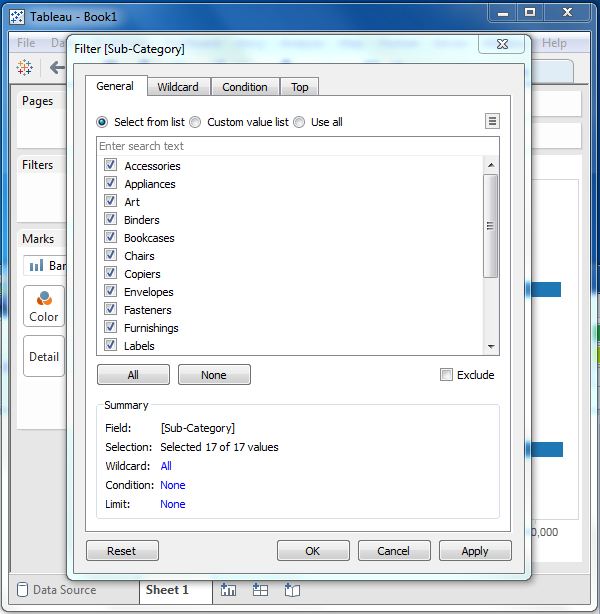Select the Custom value list radio button

click(195, 122)
